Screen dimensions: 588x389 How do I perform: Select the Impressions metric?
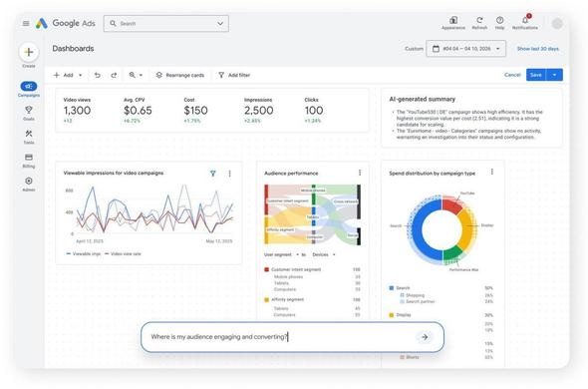259,110
